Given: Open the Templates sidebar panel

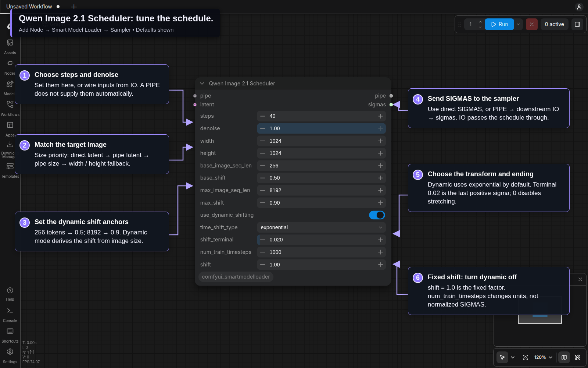Looking at the screenshot, I should [x=10, y=170].
